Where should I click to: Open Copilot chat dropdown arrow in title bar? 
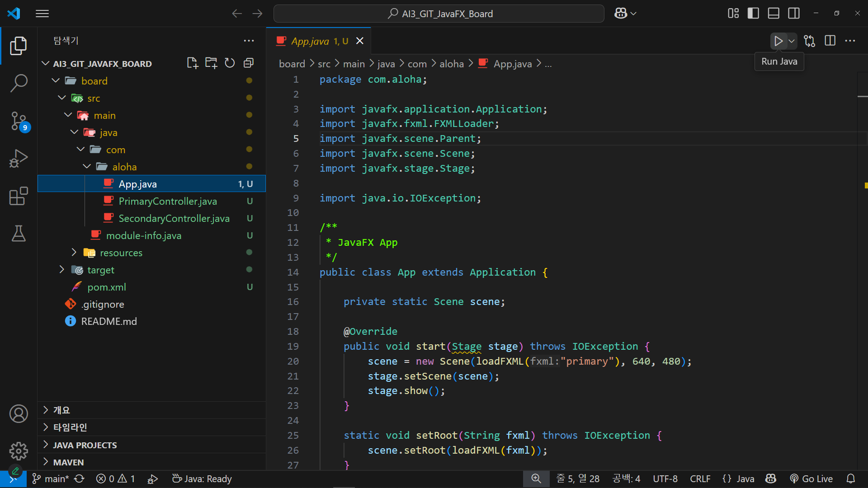coord(633,14)
